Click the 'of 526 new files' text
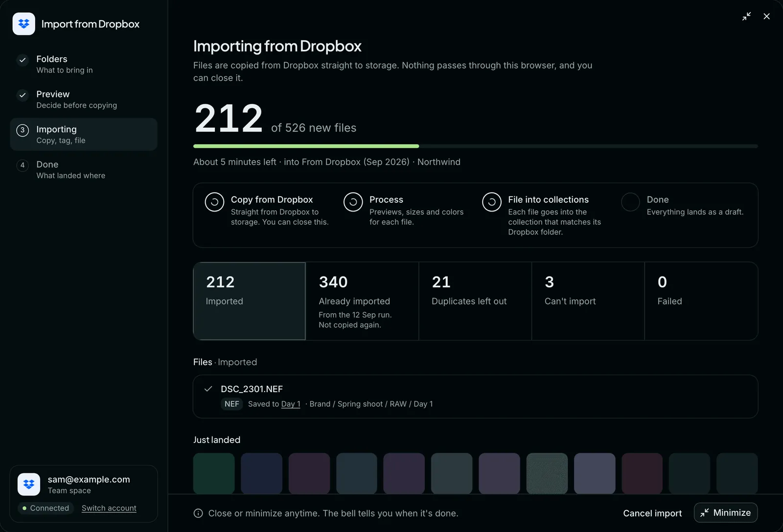Viewport: 783px width, 532px height. click(x=314, y=128)
